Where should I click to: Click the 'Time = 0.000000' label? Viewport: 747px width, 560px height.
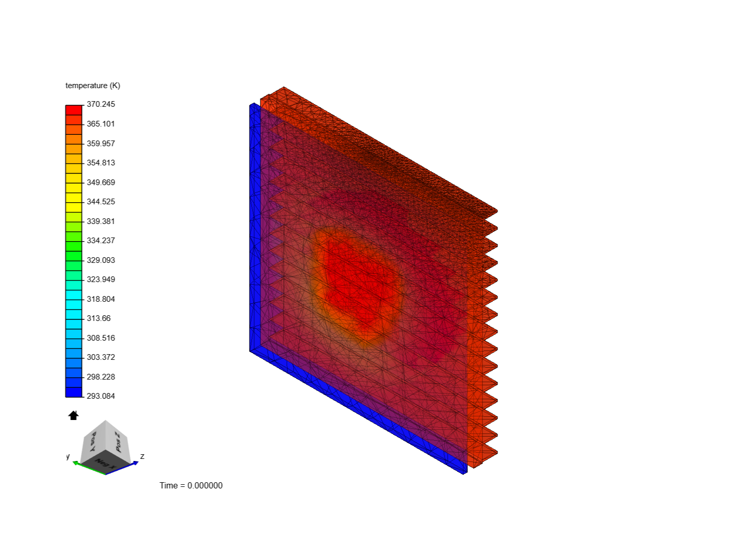point(191,486)
